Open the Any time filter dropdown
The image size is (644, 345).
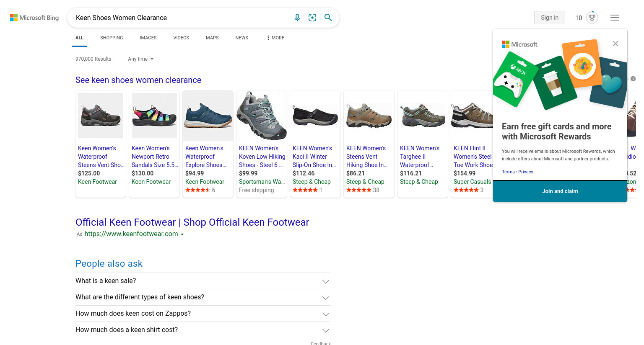point(141,59)
